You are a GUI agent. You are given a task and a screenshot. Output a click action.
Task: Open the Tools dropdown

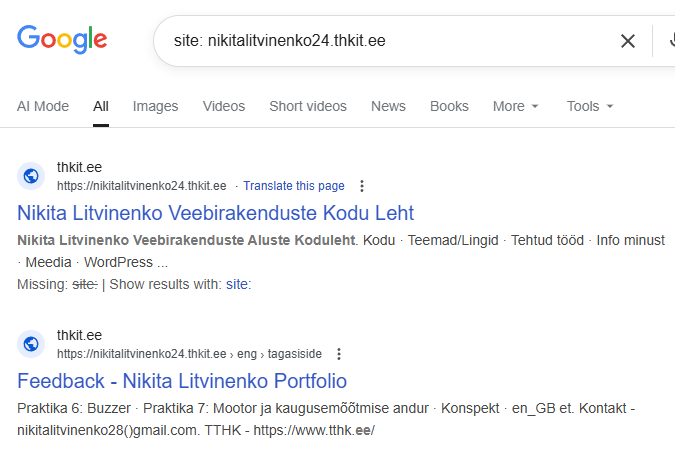pyautogui.click(x=590, y=106)
